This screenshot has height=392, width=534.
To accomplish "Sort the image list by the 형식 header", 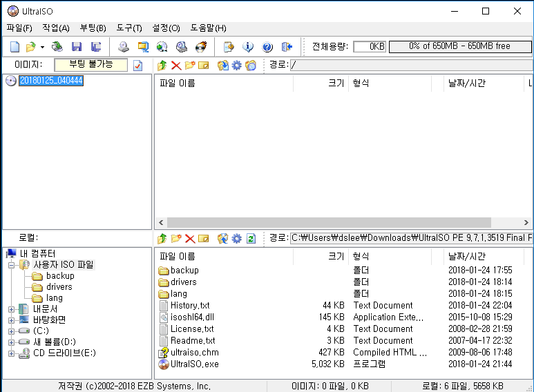I will (x=390, y=83).
